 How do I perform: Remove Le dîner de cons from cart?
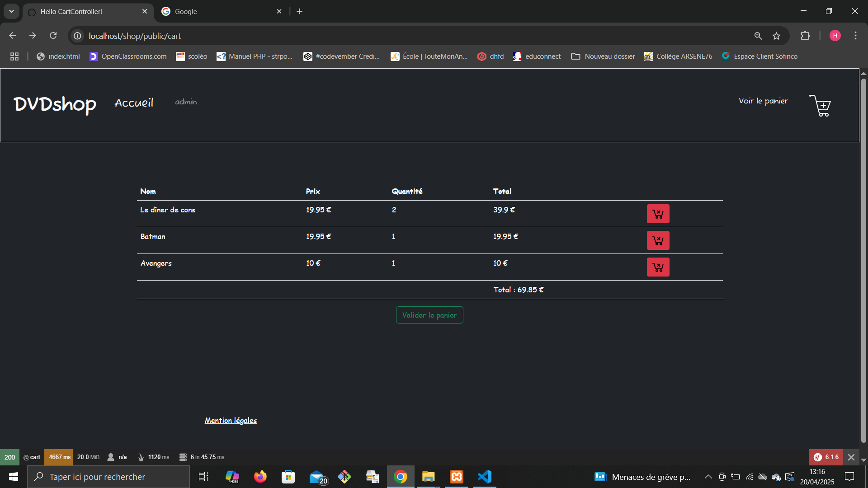click(x=658, y=214)
